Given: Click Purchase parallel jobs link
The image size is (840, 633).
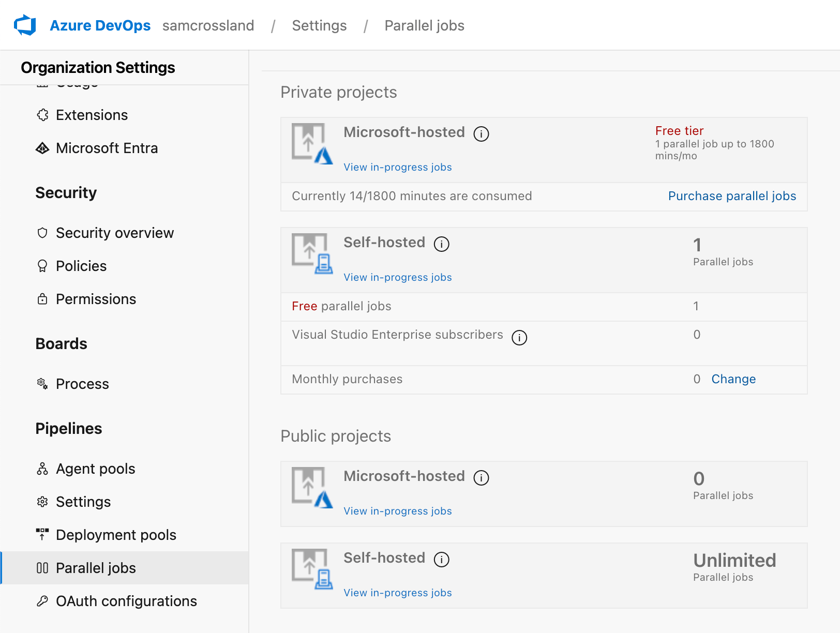Looking at the screenshot, I should click(732, 196).
